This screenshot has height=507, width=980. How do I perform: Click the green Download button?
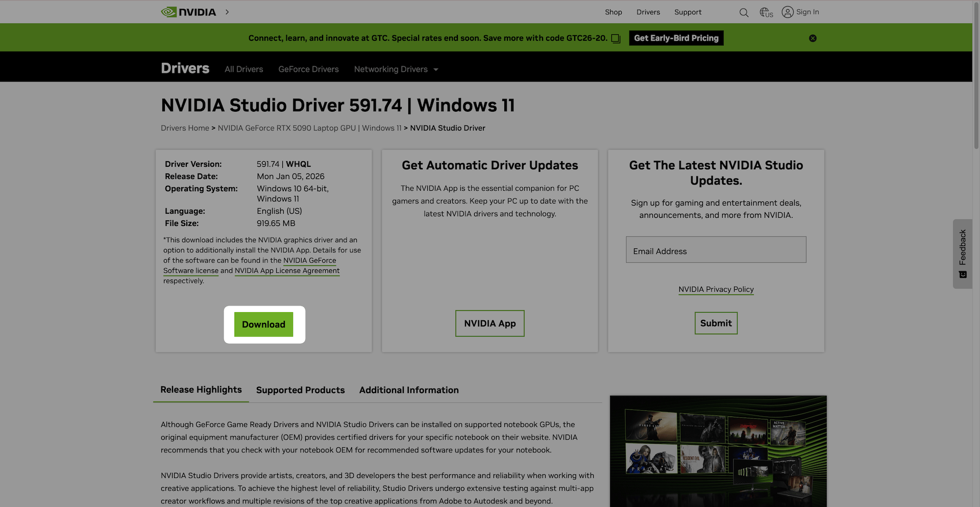(263, 324)
